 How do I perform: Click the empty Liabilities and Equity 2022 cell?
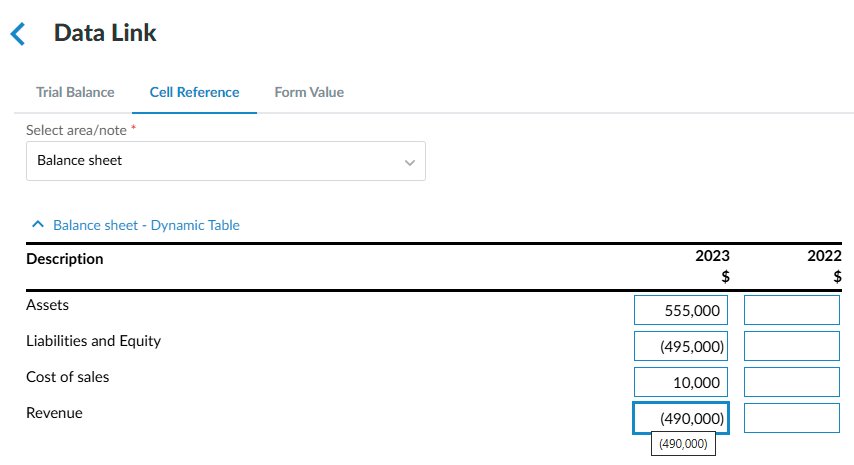792,346
